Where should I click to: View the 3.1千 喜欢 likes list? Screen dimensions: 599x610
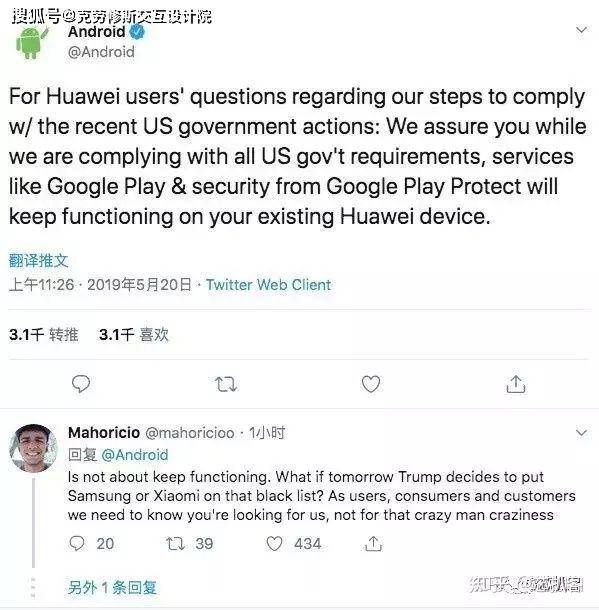134,335
